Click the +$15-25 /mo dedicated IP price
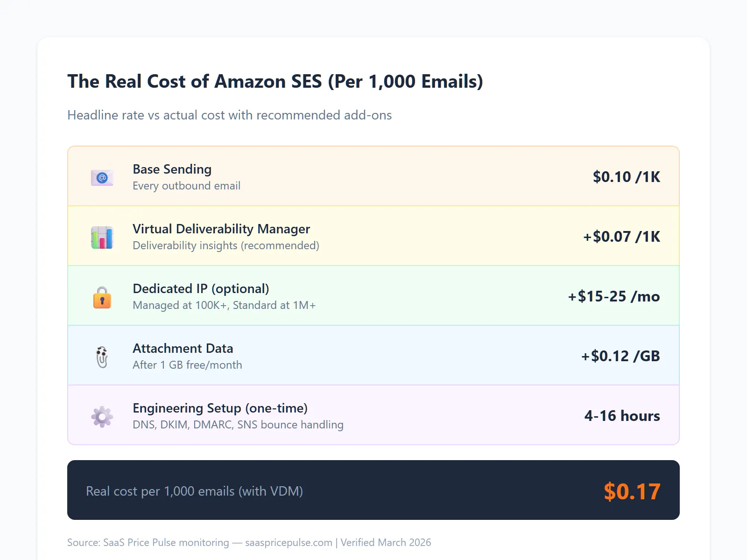The height and width of the screenshot is (560, 747). click(x=613, y=296)
